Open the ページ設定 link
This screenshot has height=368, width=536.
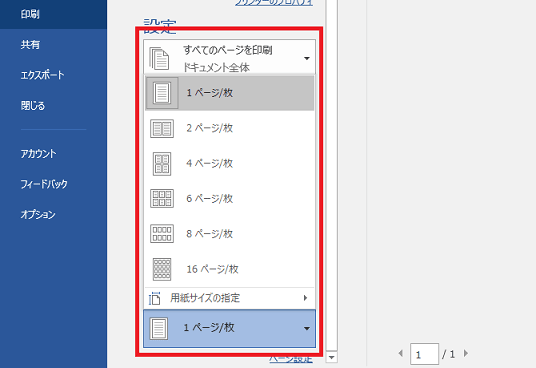(291, 359)
